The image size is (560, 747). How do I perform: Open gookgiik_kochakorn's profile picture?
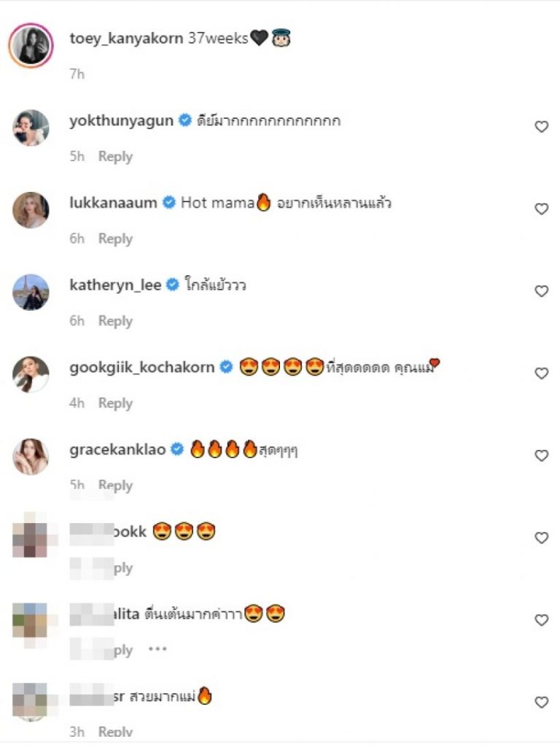(x=31, y=374)
